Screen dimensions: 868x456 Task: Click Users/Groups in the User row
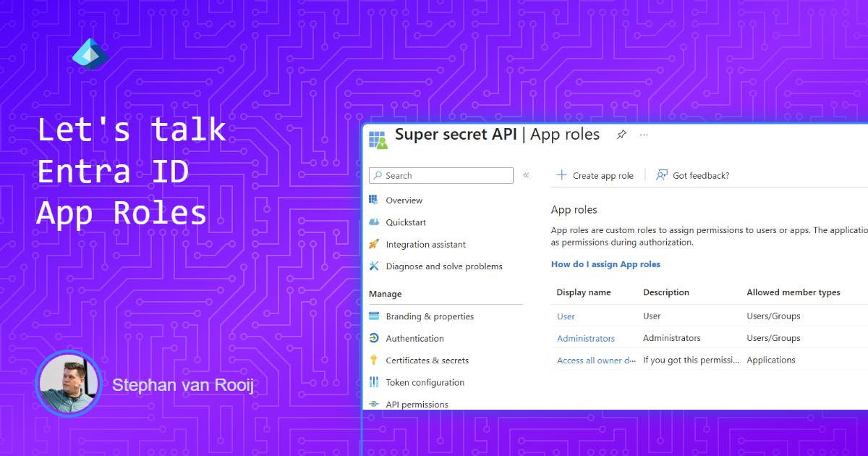click(x=774, y=316)
